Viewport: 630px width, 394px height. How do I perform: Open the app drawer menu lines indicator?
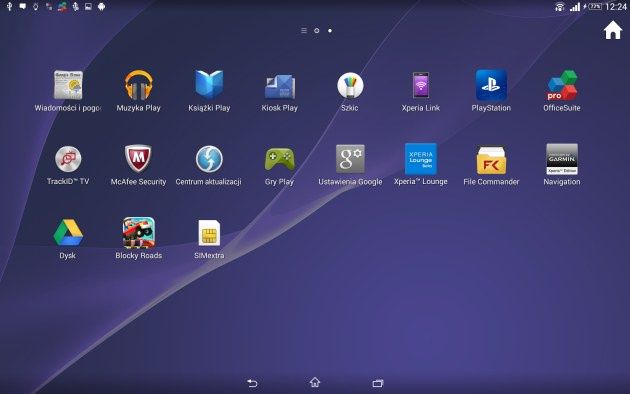coord(304,31)
